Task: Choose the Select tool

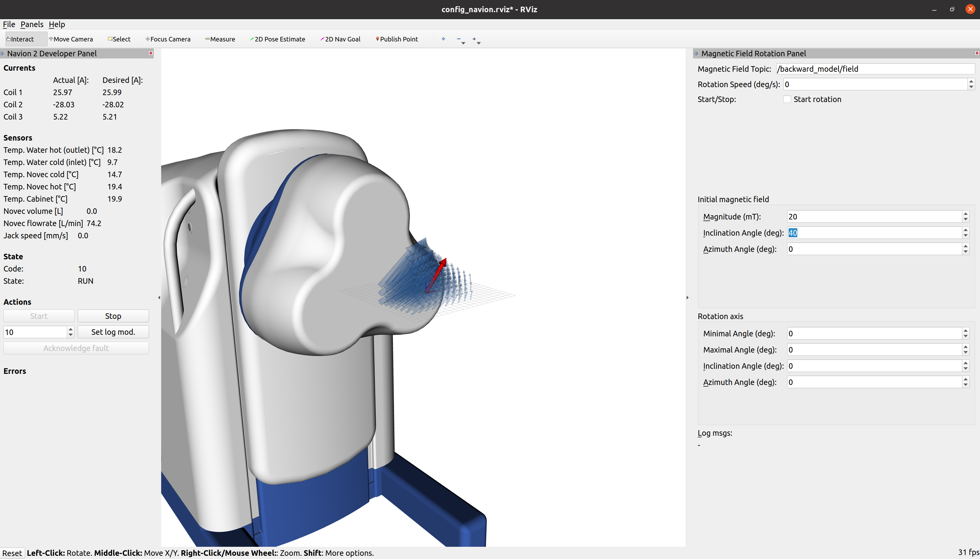Action: 119,39
